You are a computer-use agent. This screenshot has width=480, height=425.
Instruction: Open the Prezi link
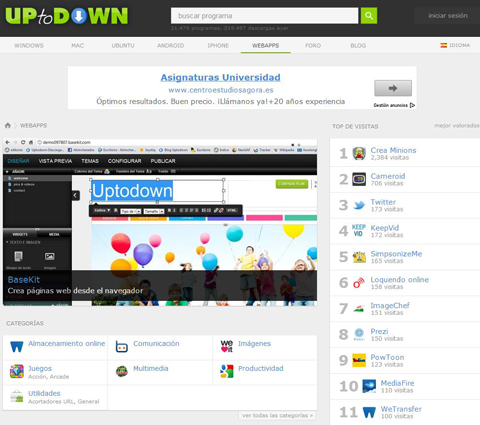(379, 331)
